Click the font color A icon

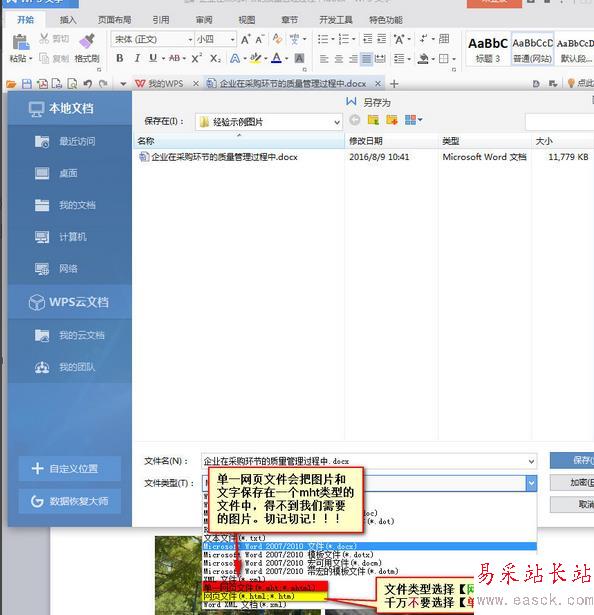point(277,58)
